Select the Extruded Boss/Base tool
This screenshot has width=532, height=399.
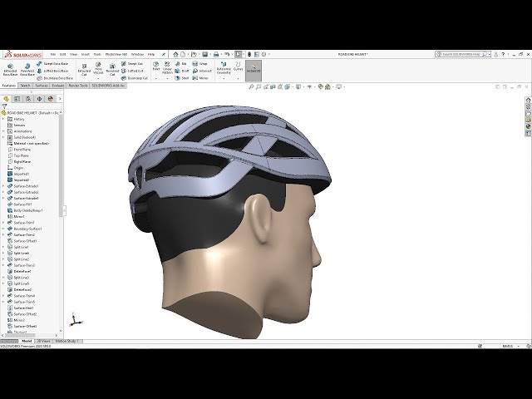pyautogui.click(x=10, y=69)
